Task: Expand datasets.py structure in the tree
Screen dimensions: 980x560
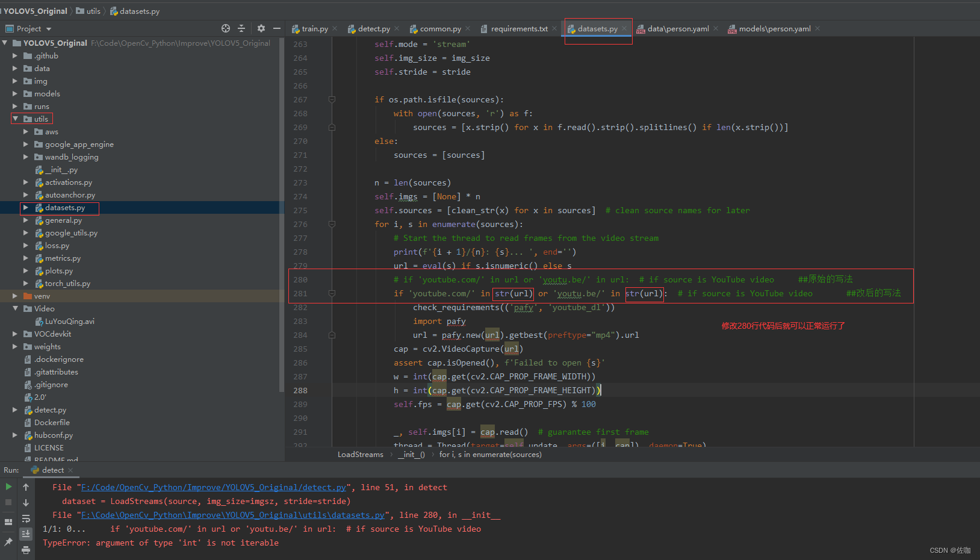Action: [x=26, y=207]
